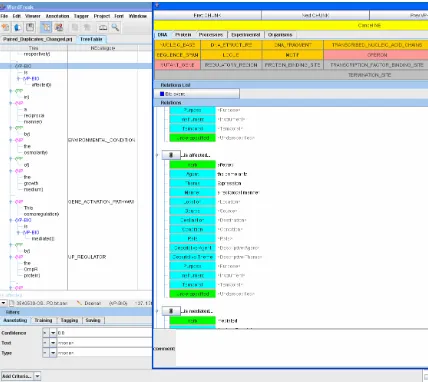Choose the PROTEIN_BINDING_SITE entity button
Screen dimensions: 428x382
[x=292, y=65]
